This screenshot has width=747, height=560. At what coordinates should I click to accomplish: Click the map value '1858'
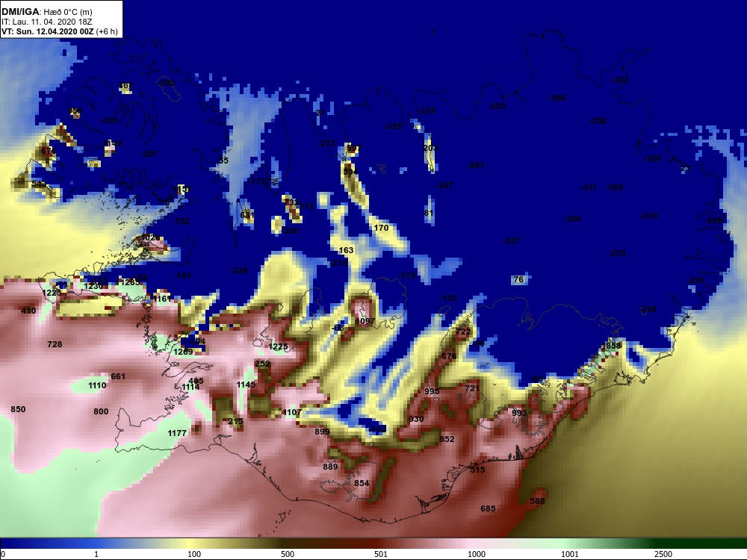click(611, 346)
